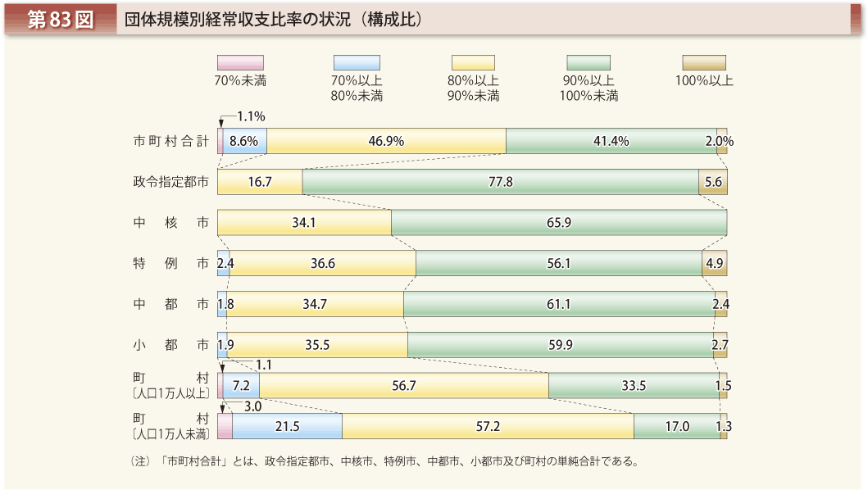
Task: Click the 2.7 tan bar segment
Action: point(720,344)
